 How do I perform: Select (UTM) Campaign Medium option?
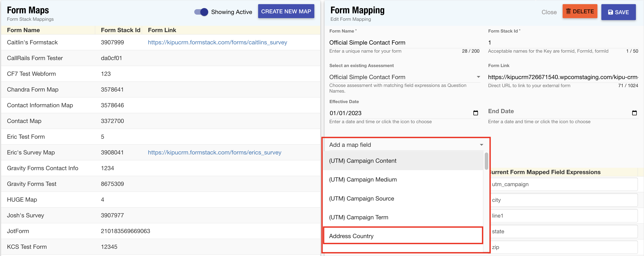click(362, 180)
